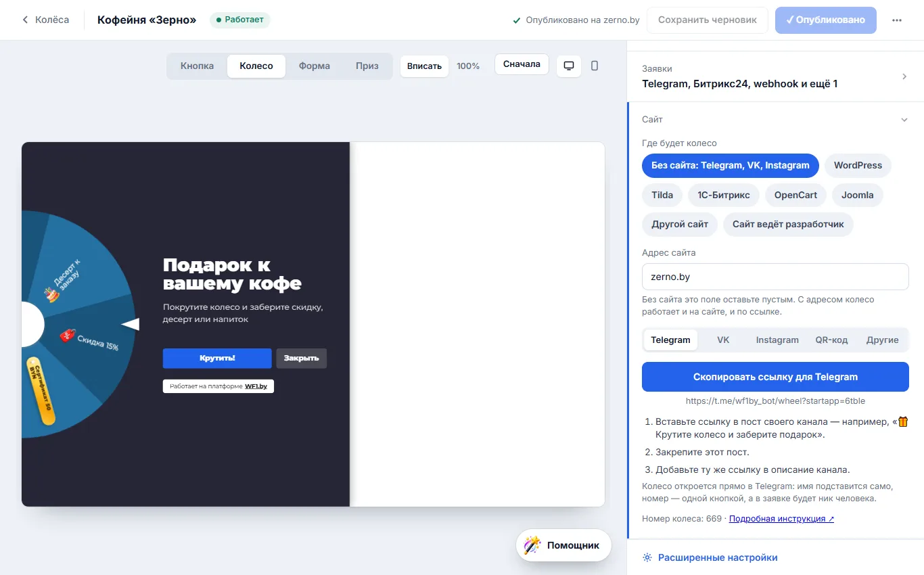Go back to Колёса list
This screenshot has height=575, width=924.
coord(45,20)
